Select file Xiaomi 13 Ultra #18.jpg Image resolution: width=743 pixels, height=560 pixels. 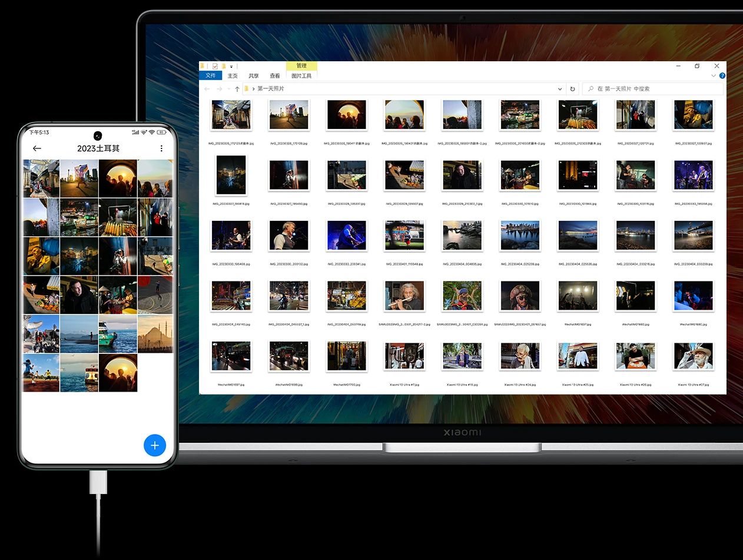click(462, 356)
